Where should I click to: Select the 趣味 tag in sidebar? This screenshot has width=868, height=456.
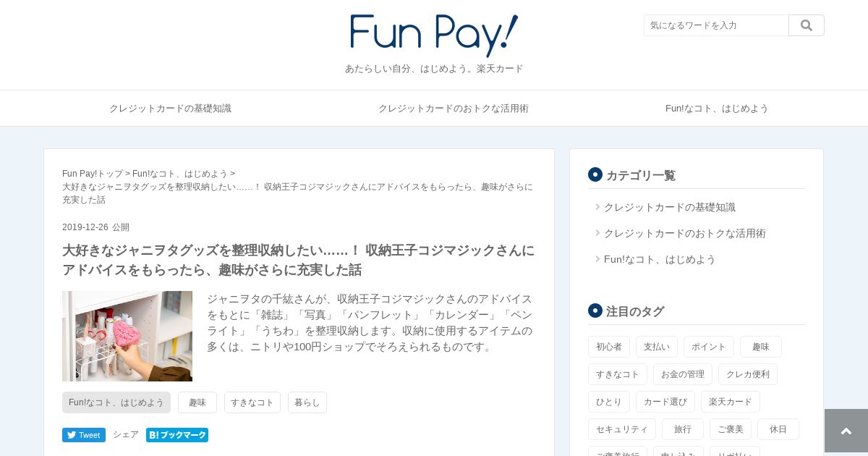coord(761,347)
